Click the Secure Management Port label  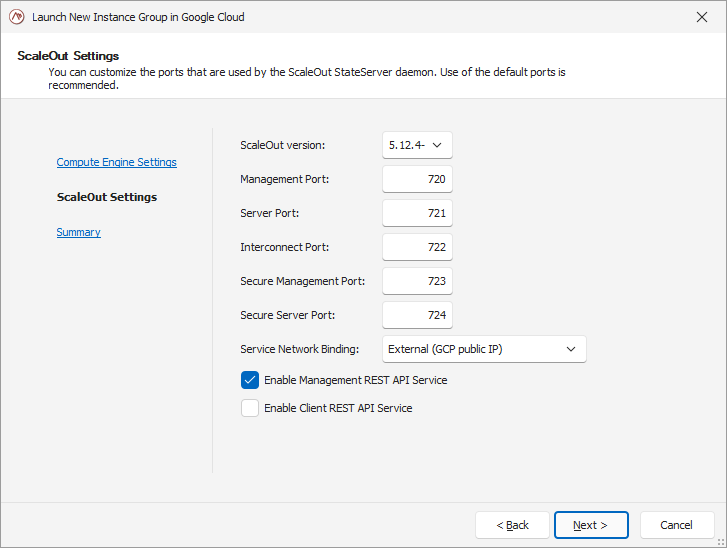302,281
